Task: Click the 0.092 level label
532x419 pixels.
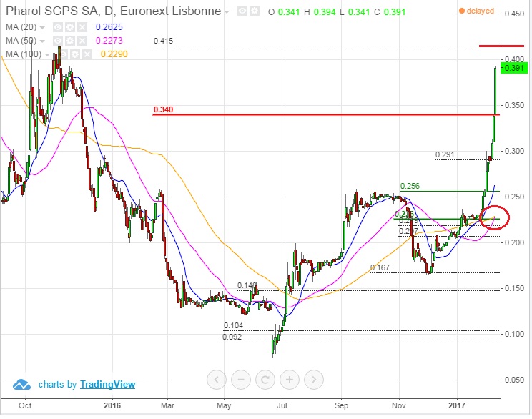Action: [x=232, y=337]
